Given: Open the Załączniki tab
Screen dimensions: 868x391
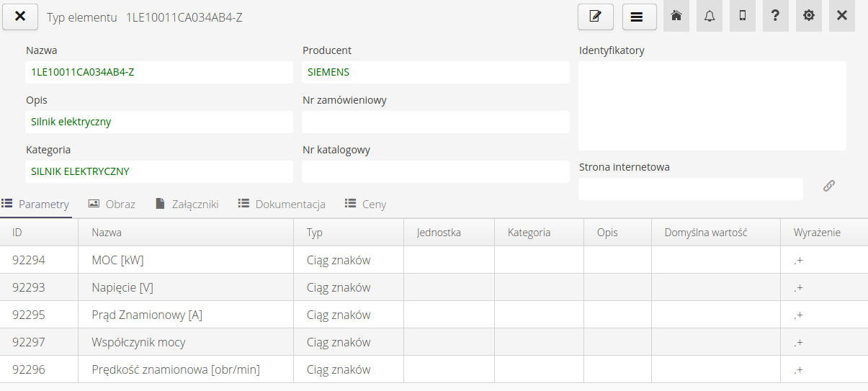Looking at the screenshot, I should click(187, 204).
